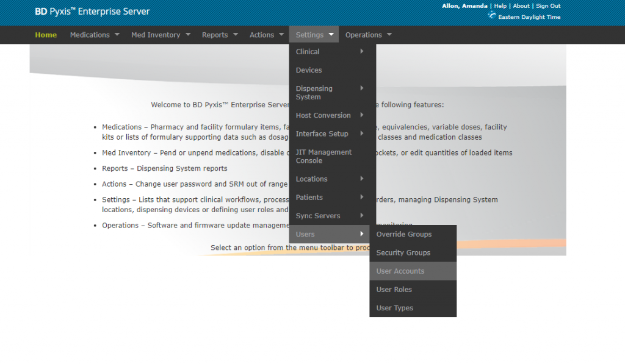Sign Out of the server
Viewport: 625px width, 364px height.
click(548, 6)
